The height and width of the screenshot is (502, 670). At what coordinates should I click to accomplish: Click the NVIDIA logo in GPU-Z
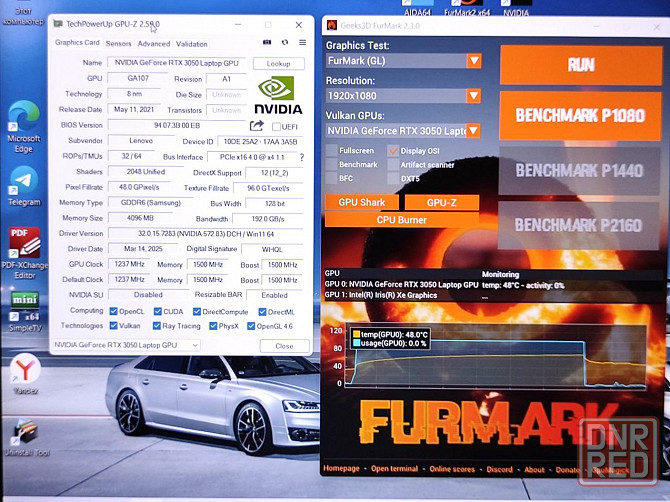click(278, 95)
